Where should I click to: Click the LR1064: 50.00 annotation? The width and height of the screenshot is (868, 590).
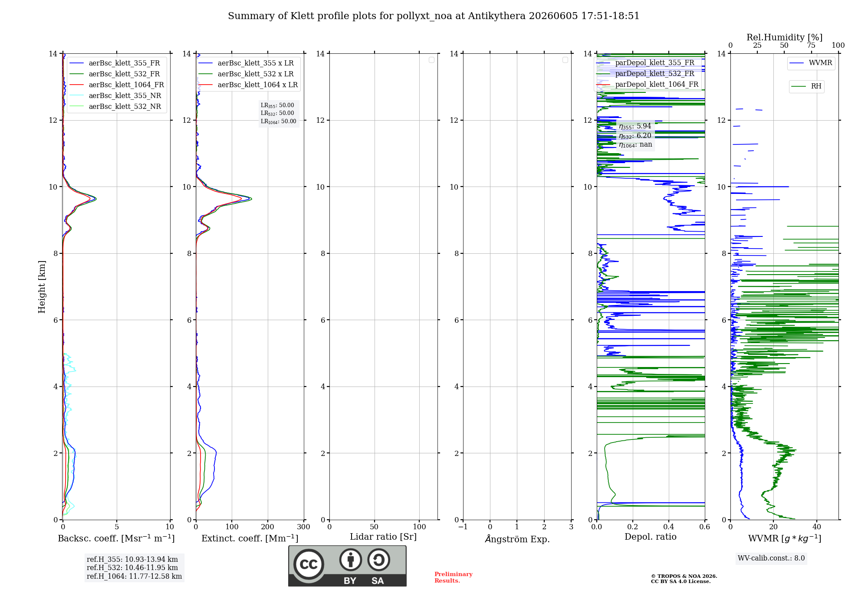[279, 121]
